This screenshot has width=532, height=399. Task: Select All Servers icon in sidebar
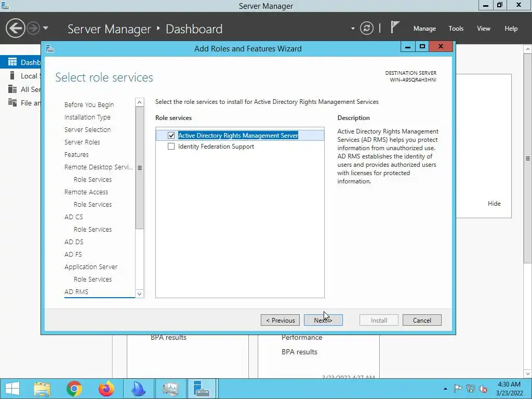click(x=12, y=89)
